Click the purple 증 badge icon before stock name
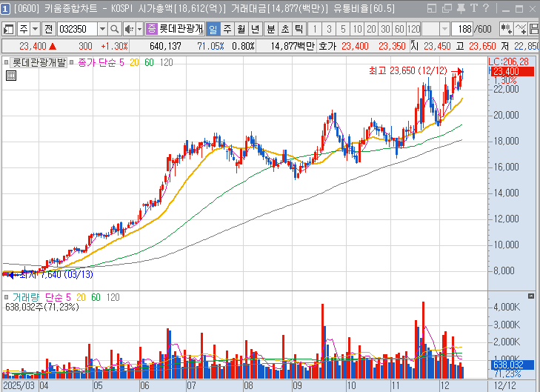The width and height of the screenshot is (540, 392). tap(151, 29)
